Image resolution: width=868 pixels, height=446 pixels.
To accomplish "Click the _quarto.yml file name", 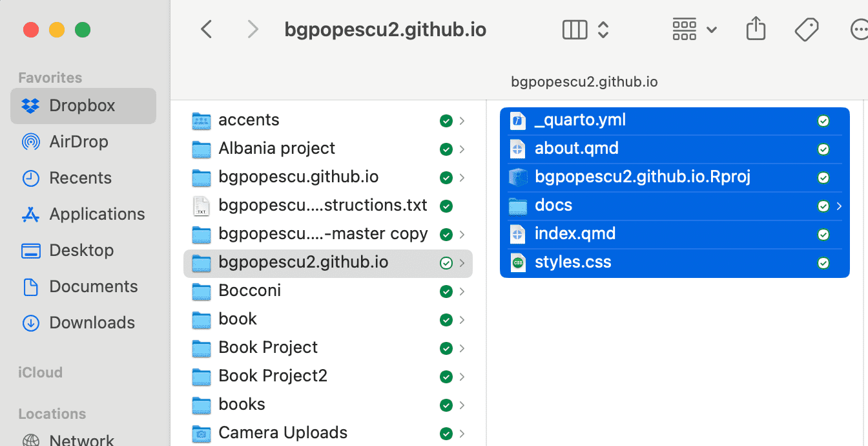I will [580, 120].
